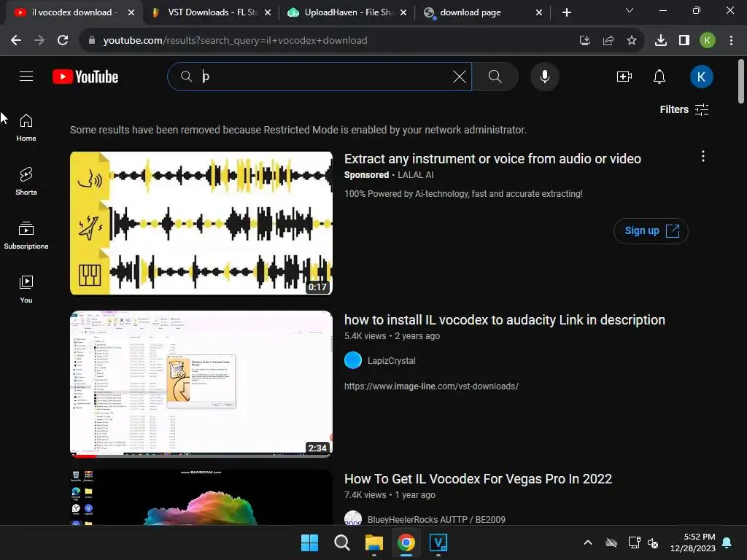Click the share page icon in the address bar
This screenshot has height=560, width=747.
(608, 41)
